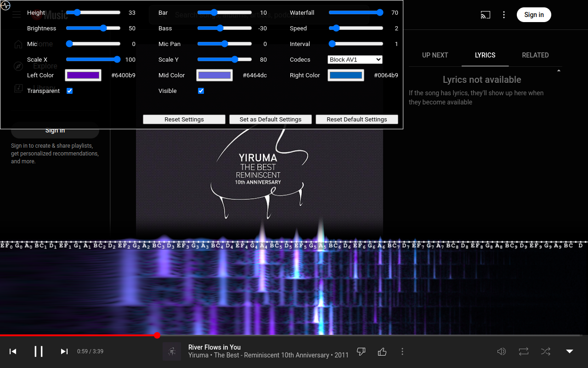Pause the current song
588x368 pixels.
tap(39, 351)
